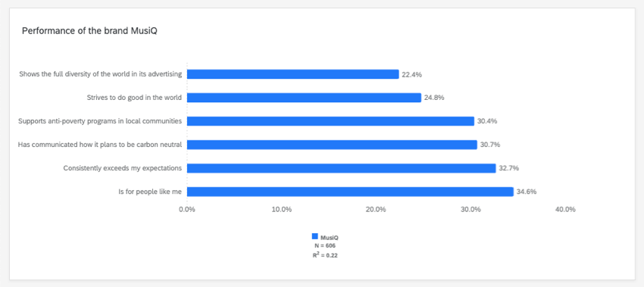This screenshot has width=644, height=287.
Task: Click the full diversity advertising bar
Action: 293,74
